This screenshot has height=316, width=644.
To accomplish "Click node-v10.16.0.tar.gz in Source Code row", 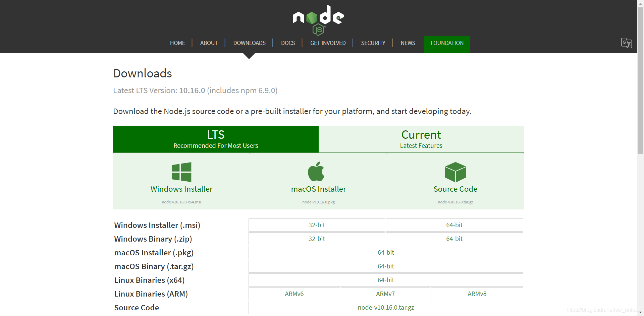I will click(x=386, y=307).
